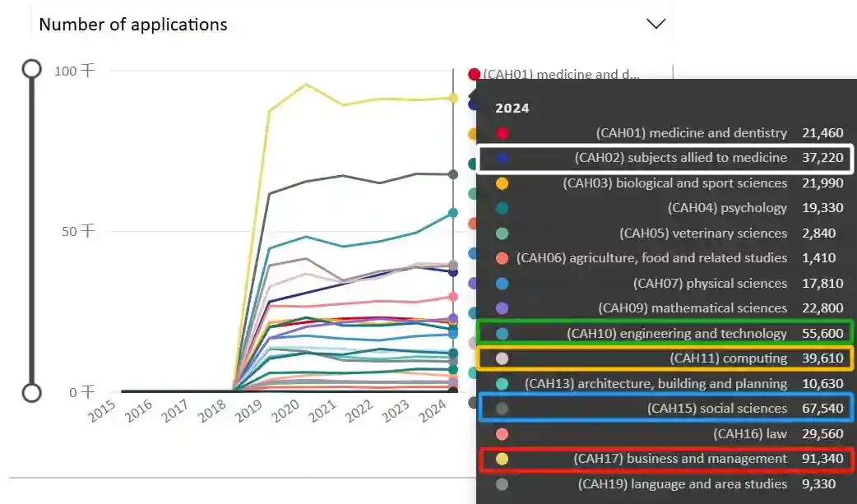Screen dimensions: 857x504
Task: Grab the upper slider handle at 100 thousand
Action: (x=31, y=68)
